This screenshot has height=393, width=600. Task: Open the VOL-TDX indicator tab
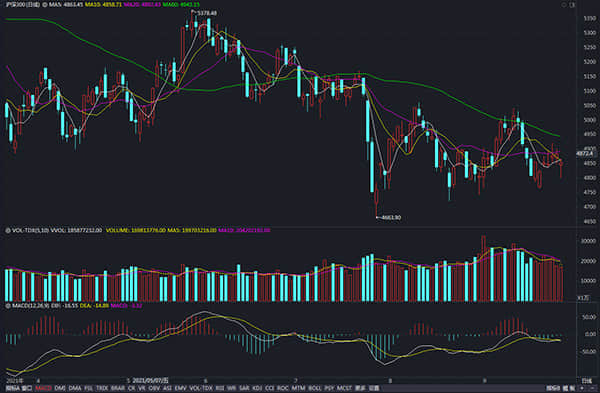(x=201, y=388)
